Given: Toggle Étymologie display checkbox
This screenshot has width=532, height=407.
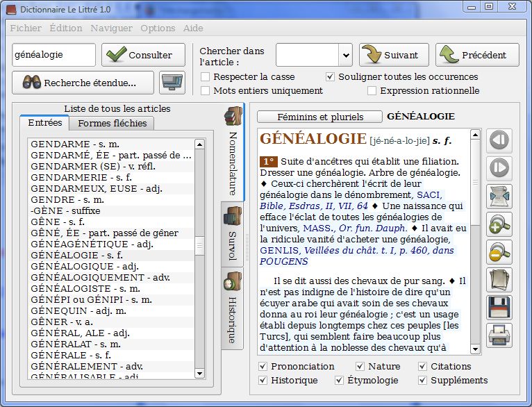Looking at the screenshot, I should [x=340, y=380].
